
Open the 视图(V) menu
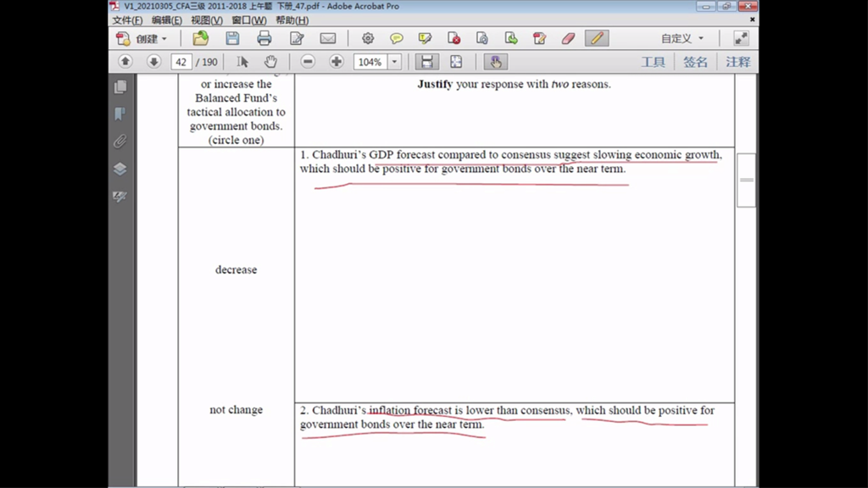pos(207,20)
